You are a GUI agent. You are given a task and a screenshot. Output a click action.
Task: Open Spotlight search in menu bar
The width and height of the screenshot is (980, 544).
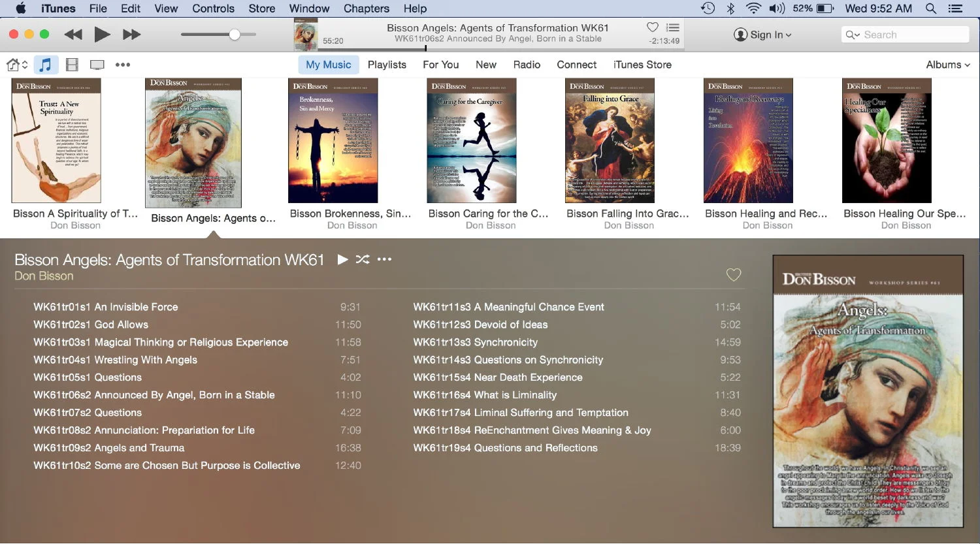click(x=931, y=8)
